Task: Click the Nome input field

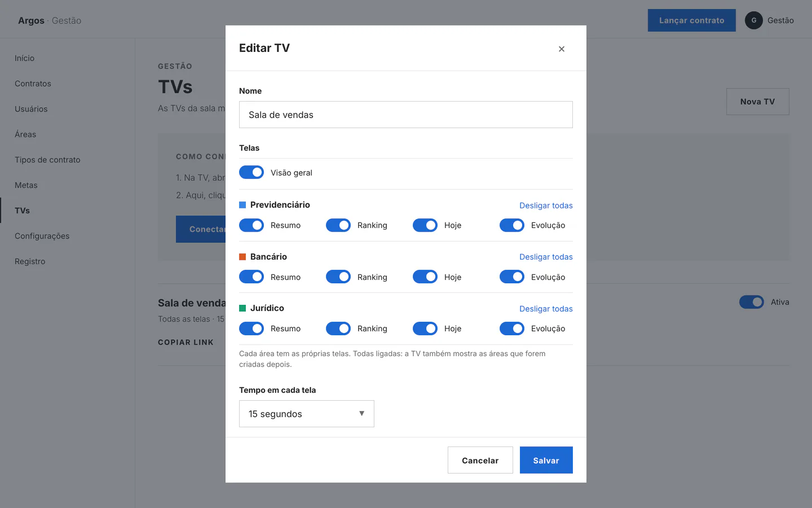Action: (406, 115)
